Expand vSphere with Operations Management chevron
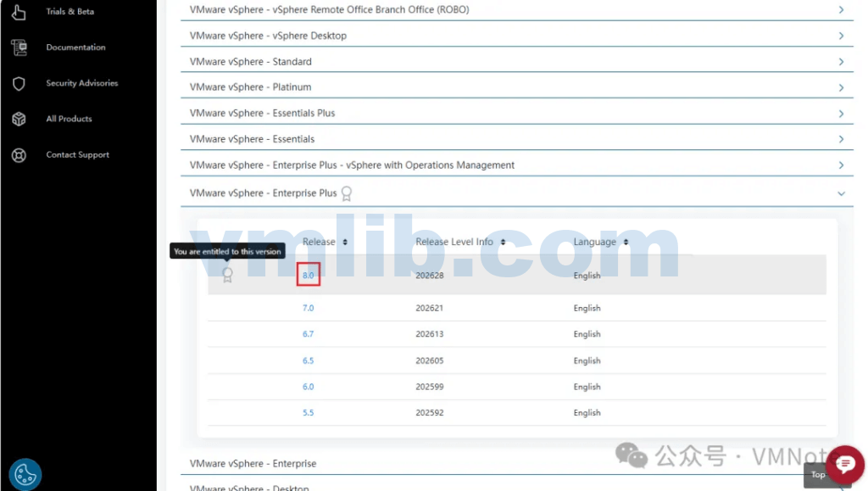Image resolution: width=868 pixels, height=491 pixels. pos(841,165)
